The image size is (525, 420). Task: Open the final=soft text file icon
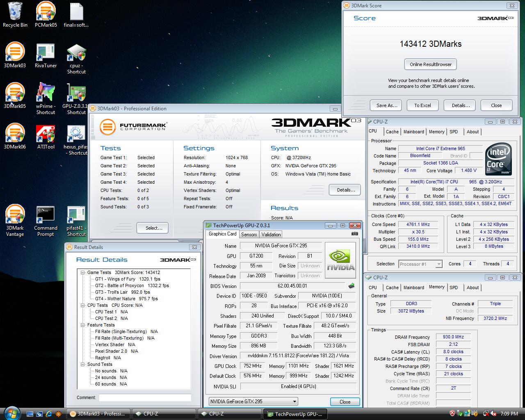click(76, 14)
